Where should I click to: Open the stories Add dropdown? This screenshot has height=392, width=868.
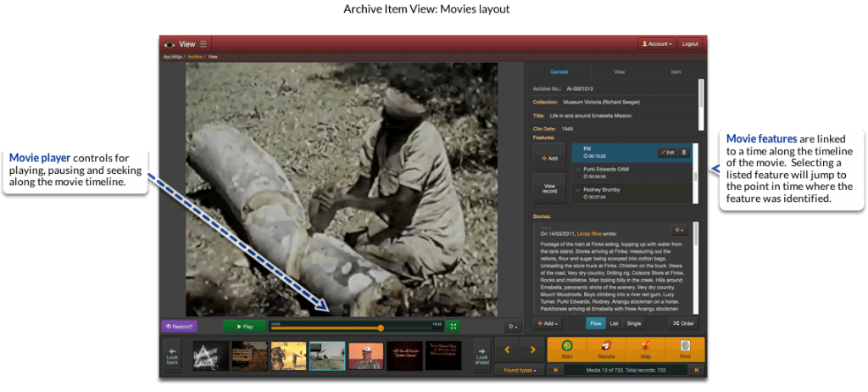coord(549,323)
